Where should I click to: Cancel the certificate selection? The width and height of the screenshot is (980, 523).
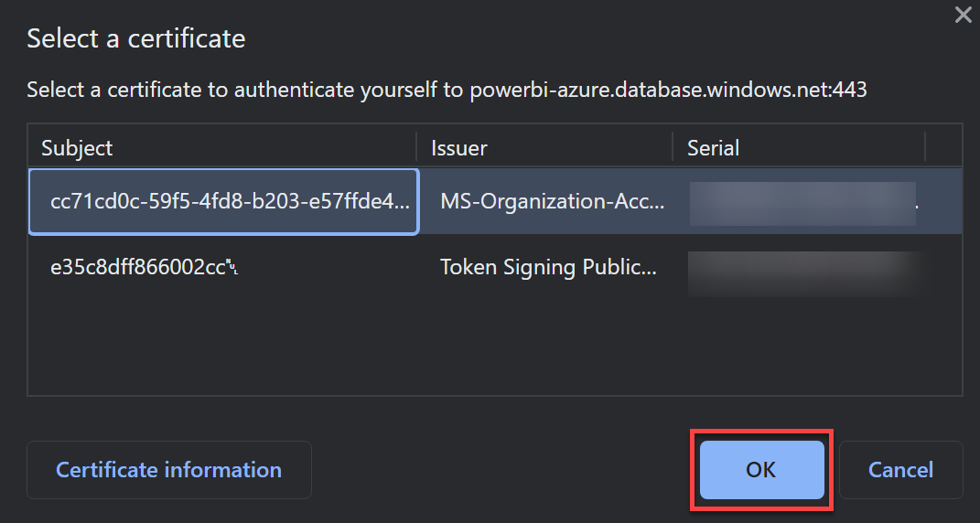tap(900, 470)
